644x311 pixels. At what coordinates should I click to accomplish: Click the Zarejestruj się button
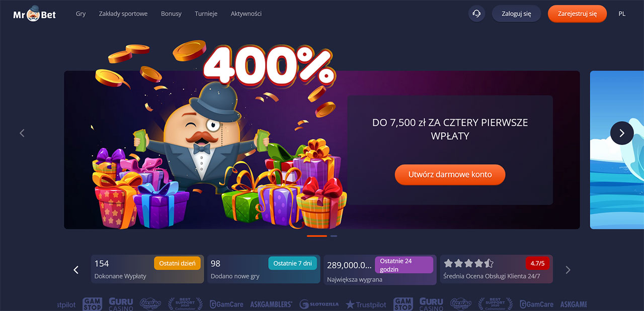pyautogui.click(x=577, y=14)
